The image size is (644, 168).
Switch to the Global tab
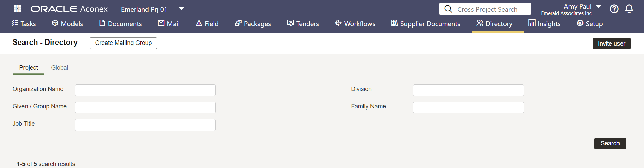click(x=59, y=68)
